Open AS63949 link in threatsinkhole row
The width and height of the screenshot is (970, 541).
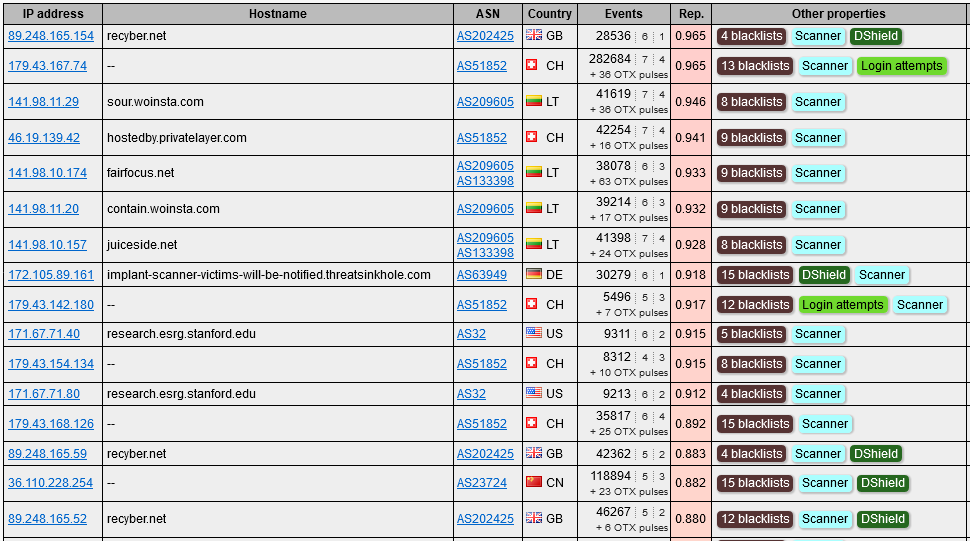click(x=481, y=275)
